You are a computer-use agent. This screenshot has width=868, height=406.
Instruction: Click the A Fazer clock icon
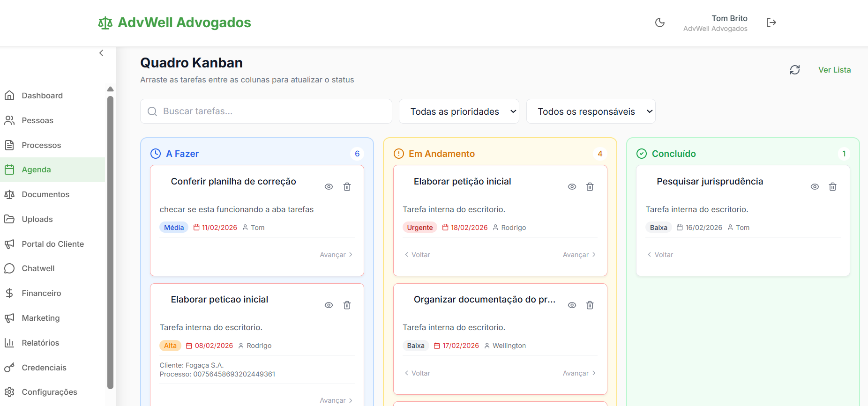coord(156,154)
